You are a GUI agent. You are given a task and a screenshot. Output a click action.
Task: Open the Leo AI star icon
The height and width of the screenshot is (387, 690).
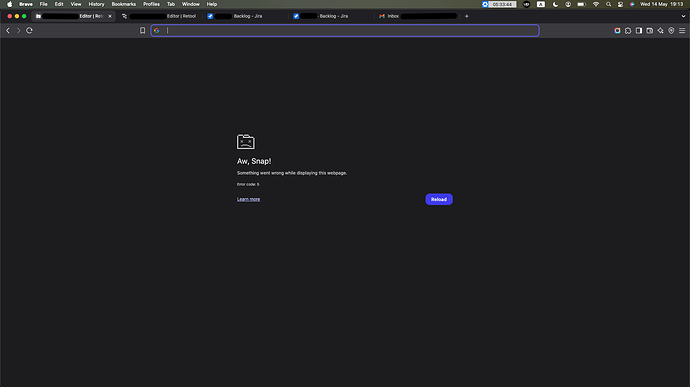pos(661,30)
